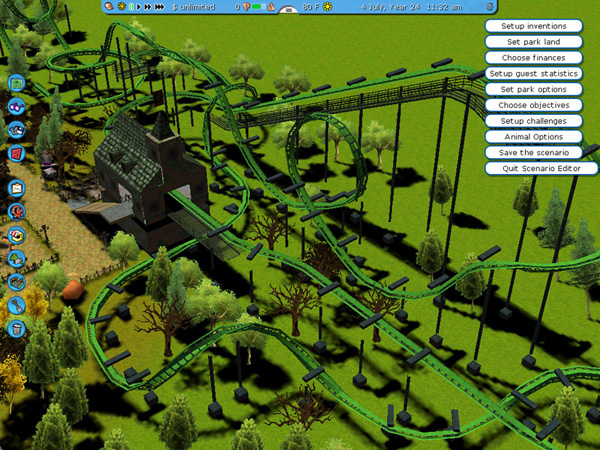Click the orange pumpkin scenery
The image size is (600, 450).
(73, 290)
